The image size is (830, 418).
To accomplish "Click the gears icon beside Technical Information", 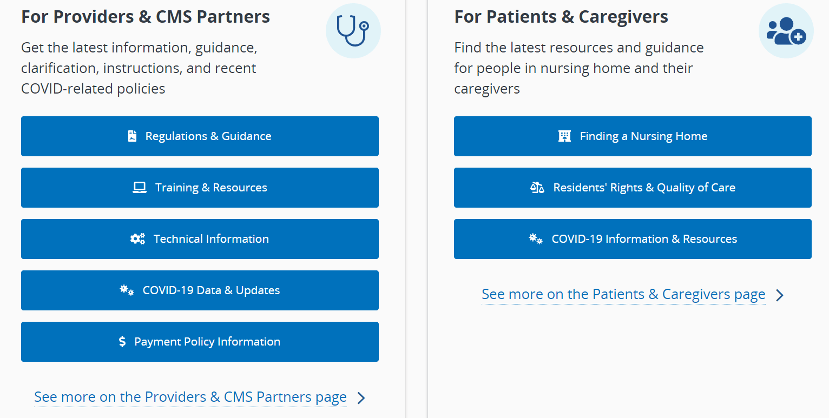I will click(138, 239).
